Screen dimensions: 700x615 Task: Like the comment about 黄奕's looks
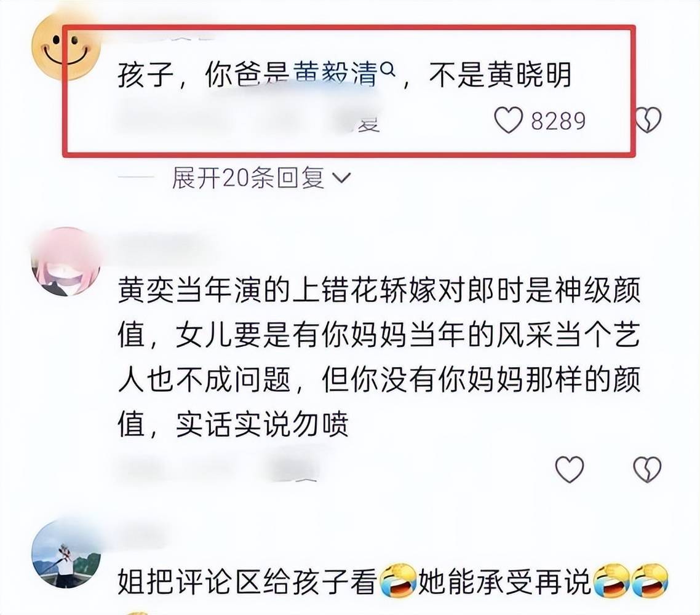click(x=569, y=469)
